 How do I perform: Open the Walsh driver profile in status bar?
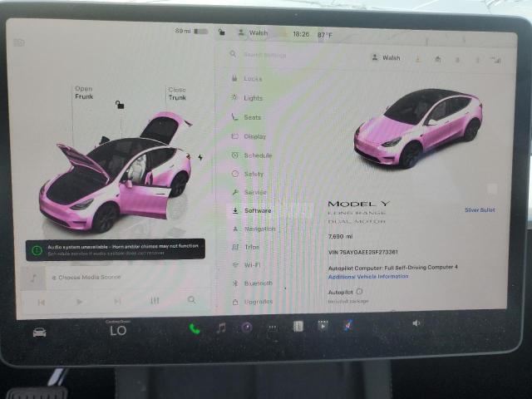(253, 33)
